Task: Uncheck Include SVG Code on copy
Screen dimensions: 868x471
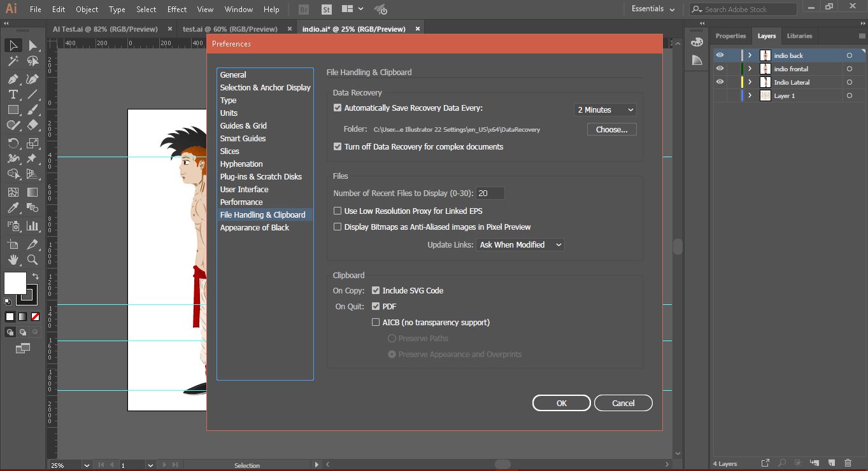Action: (376, 290)
